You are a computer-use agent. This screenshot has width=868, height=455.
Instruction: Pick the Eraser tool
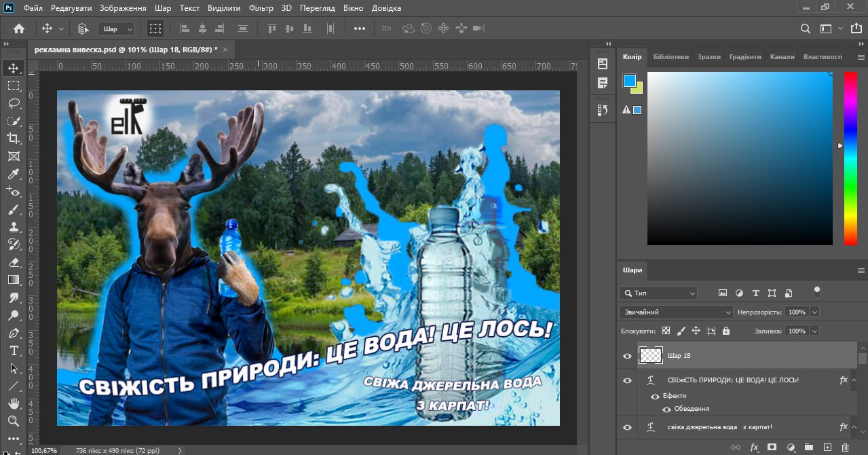pos(13,262)
